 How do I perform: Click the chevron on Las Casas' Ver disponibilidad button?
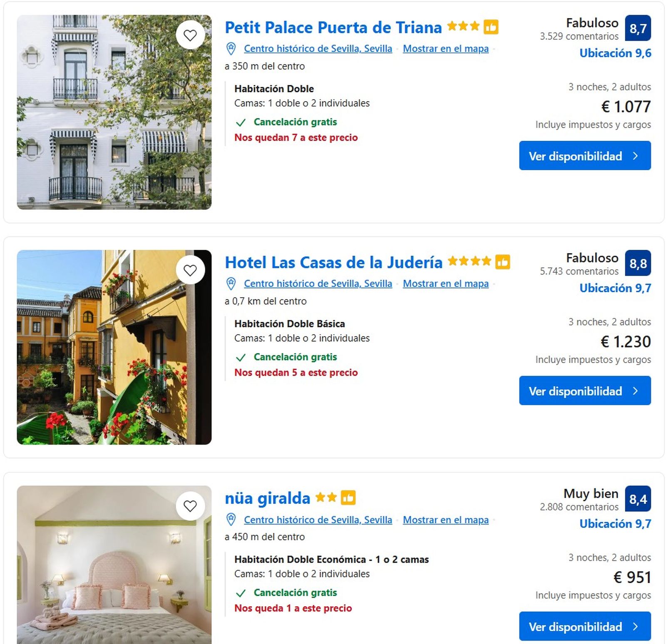click(x=636, y=390)
